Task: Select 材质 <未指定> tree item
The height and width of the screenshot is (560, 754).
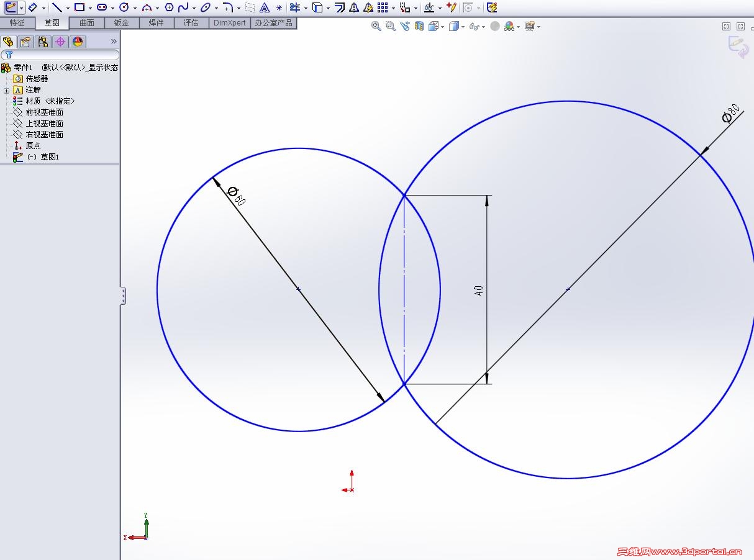Action: tap(44, 101)
